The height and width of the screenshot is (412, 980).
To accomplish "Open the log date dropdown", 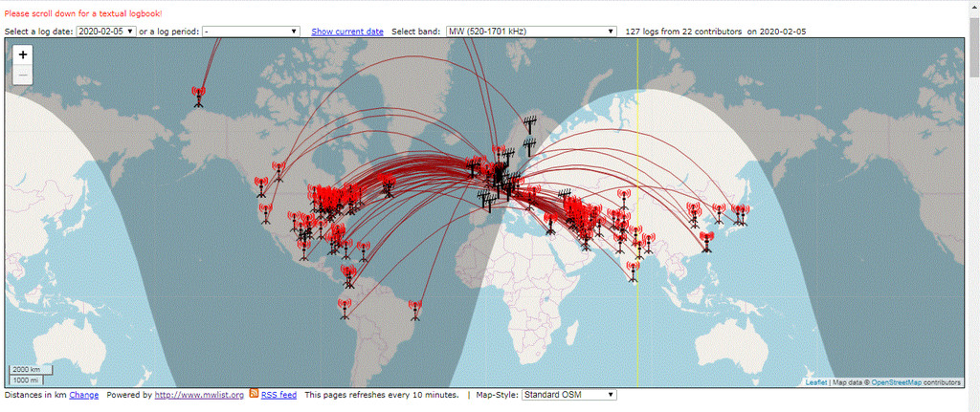I will point(105,32).
